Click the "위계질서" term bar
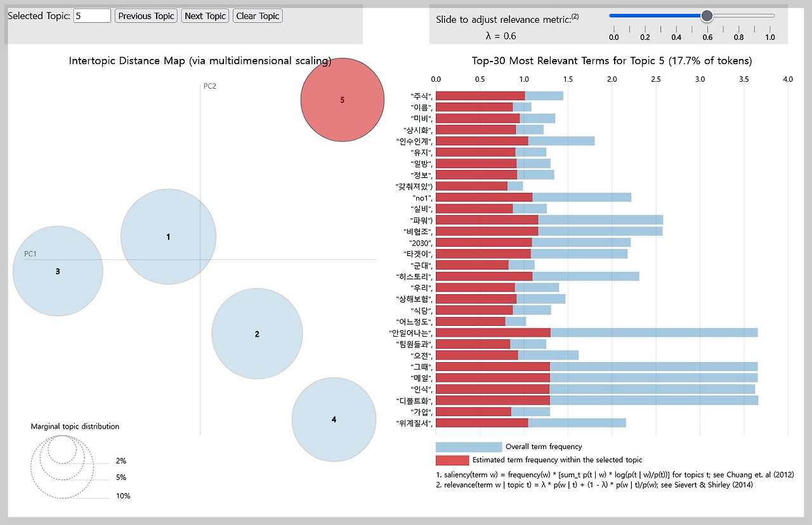 pyautogui.click(x=531, y=423)
